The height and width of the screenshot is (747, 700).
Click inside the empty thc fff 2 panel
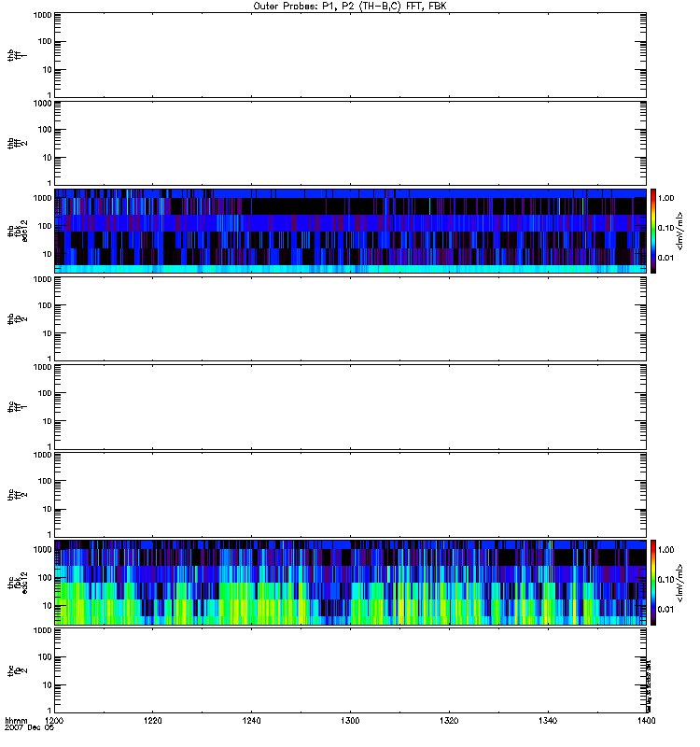tap(350, 495)
